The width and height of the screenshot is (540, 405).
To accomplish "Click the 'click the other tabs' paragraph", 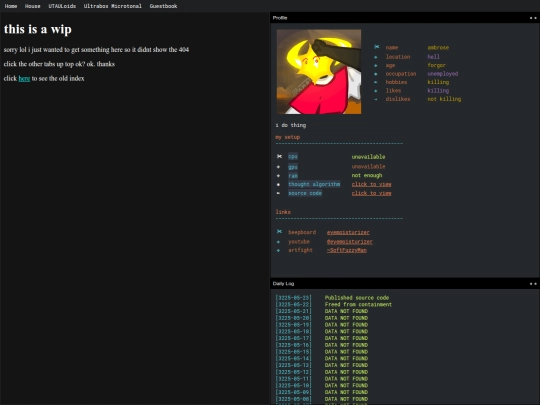I will pos(59,64).
